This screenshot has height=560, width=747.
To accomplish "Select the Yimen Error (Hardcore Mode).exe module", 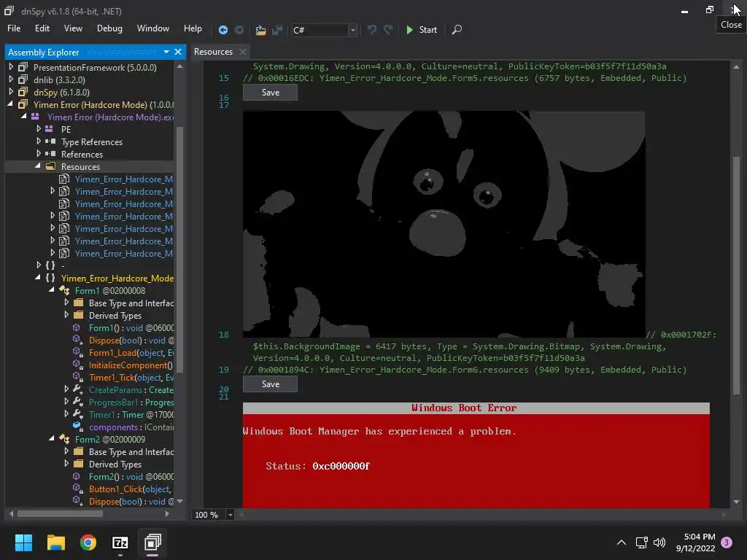I will coord(110,117).
